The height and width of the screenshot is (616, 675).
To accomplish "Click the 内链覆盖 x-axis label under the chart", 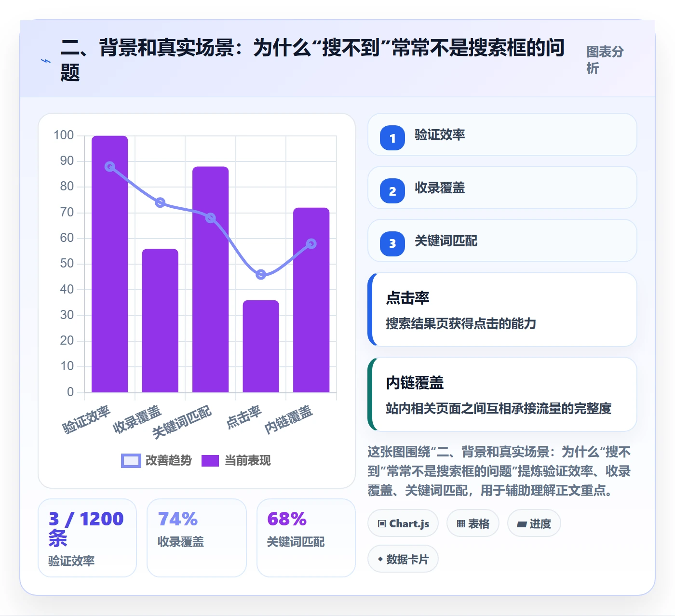I will pos(289,419).
